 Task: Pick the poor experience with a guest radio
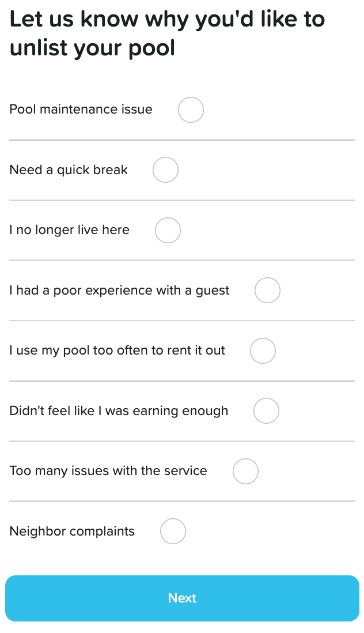pos(267,291)
